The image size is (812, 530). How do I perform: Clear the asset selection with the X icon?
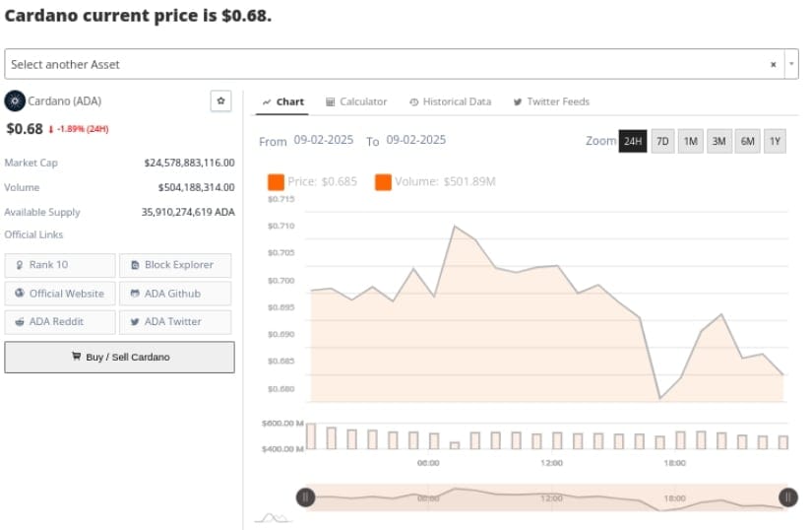tap(773, 64)
